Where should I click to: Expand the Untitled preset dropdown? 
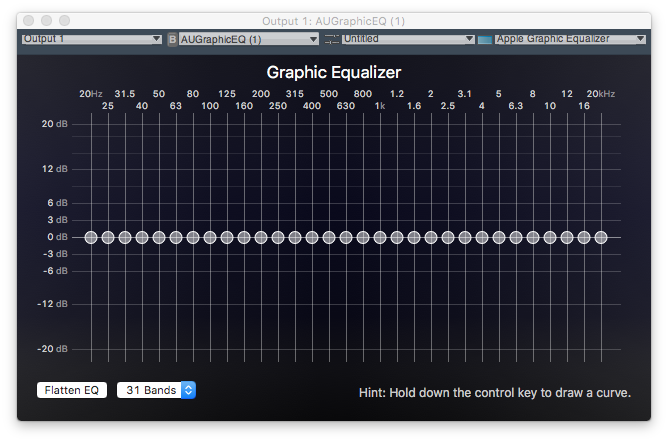pos(408,39)
